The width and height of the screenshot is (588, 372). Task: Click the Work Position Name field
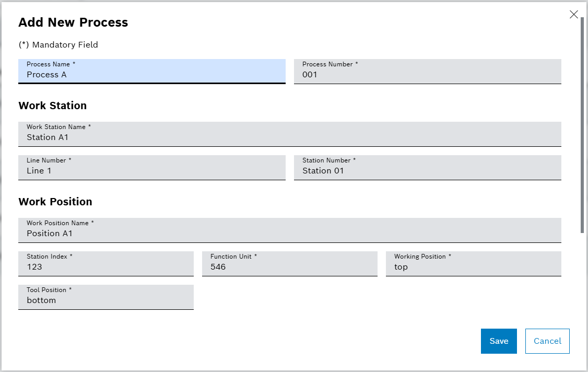point(290,230)
